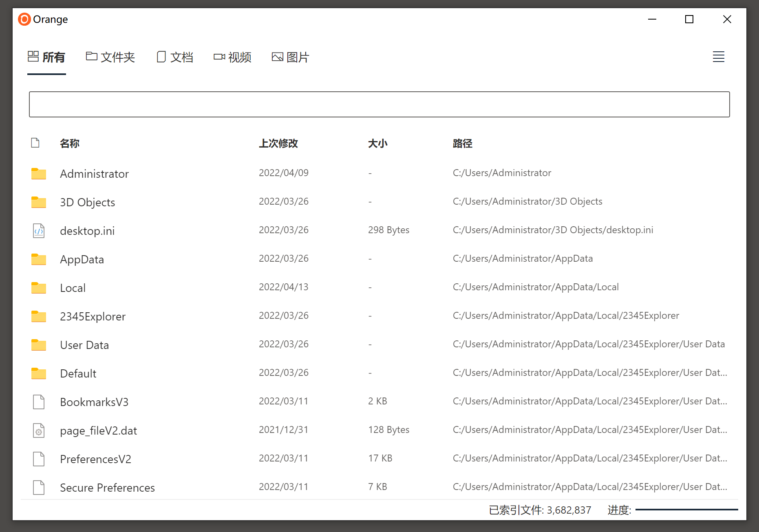This screenshot has height=532, width=759.
Task: Click the file icon in the list header
Action: pyautogui.click(x=35, y=143)
